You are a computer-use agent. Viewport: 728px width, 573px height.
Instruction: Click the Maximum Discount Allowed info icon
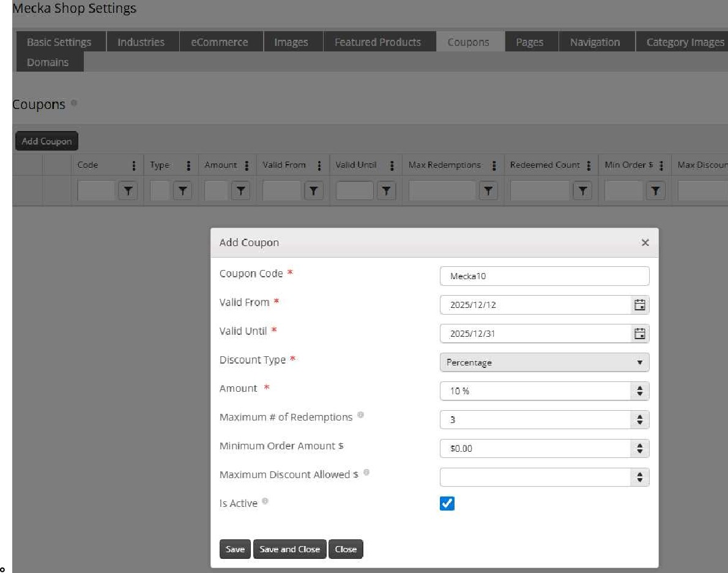366,473
